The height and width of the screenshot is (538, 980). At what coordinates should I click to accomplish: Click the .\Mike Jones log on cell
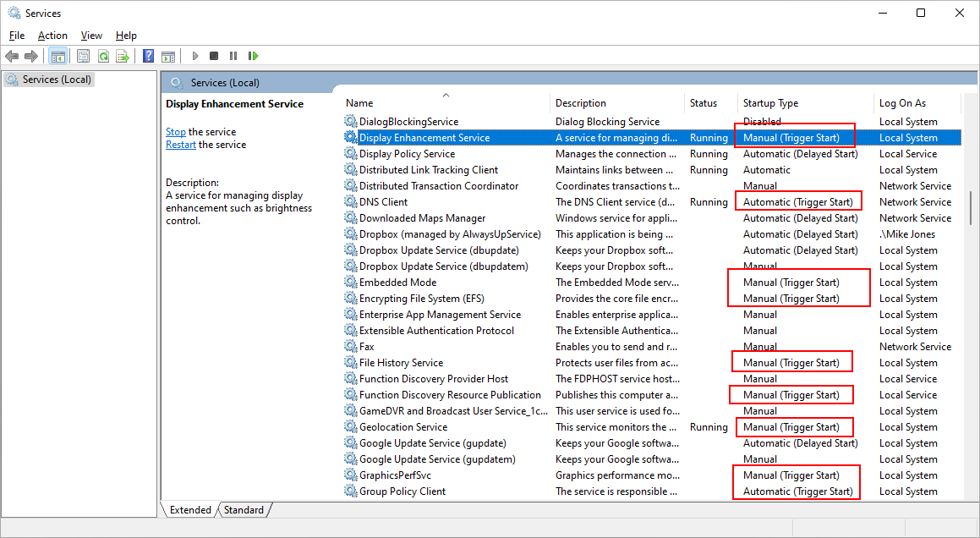point(907,234)
